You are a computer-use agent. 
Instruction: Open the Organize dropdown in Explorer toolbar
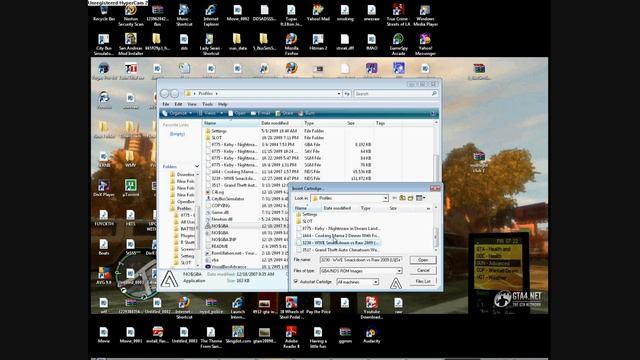[x=177, y=113]
